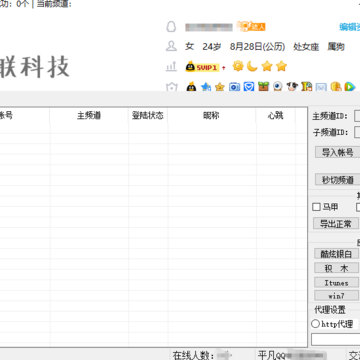Sort by the 主频道 column header

(89, 116)
